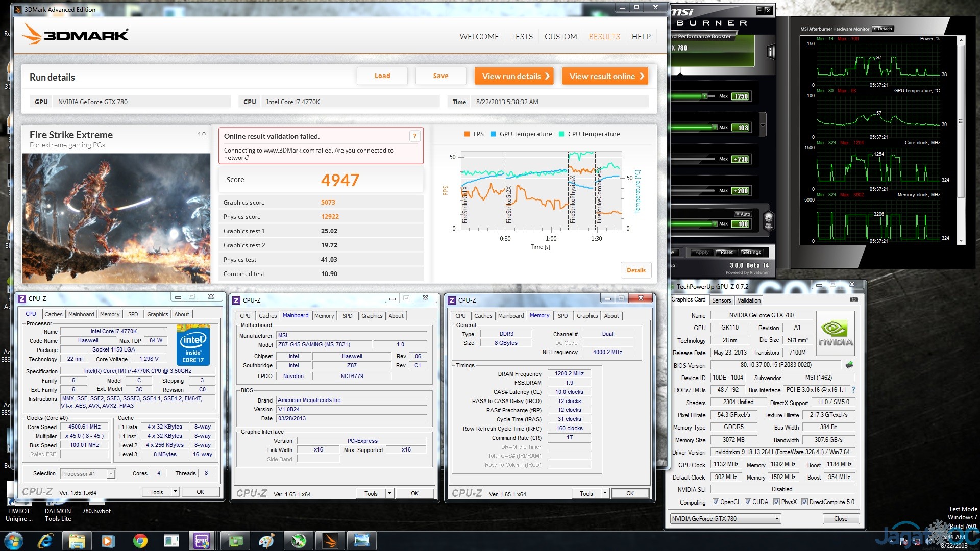Click the MSI Afterburner info 'i' icon
Screen dimensions: 980x551
pyautogui.click(x=771, y=52)
